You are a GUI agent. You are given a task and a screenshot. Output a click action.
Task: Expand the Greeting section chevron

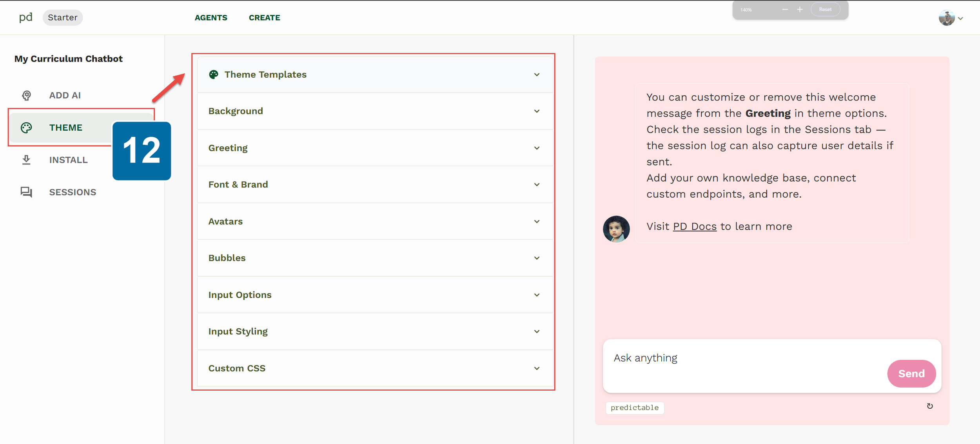pyautogui.click(x=537, y=148)
